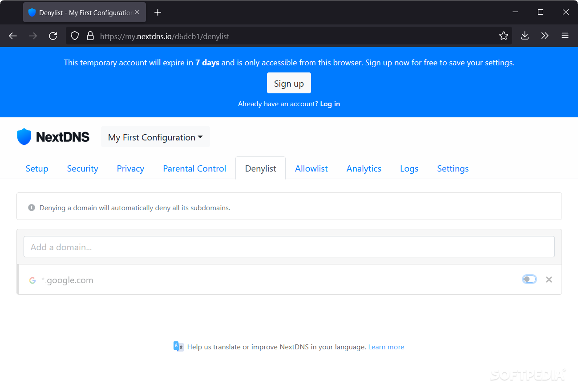The image size is (578, 392).
Task: Click the browser forward arrow
Action: coord(33,36)
